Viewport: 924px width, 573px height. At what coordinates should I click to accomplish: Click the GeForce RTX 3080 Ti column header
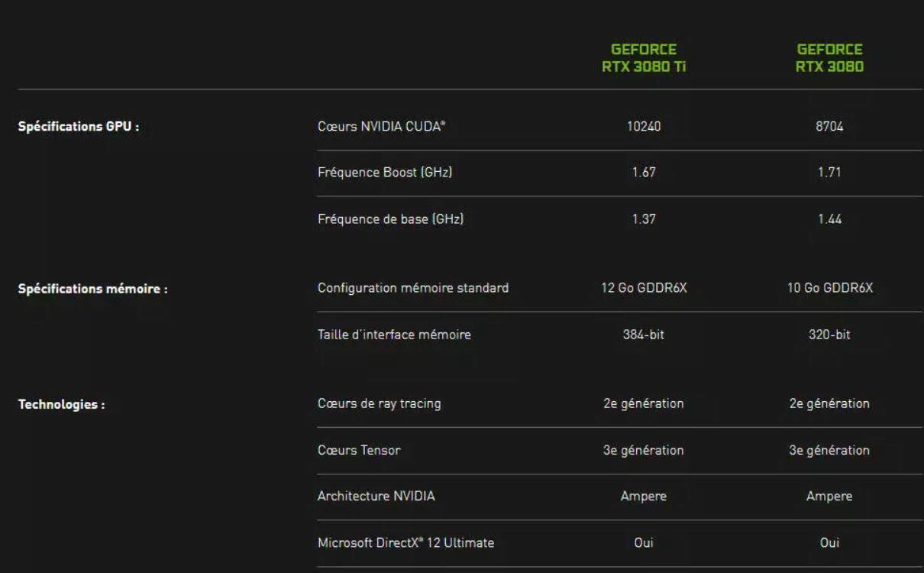(x=643, y=58)
